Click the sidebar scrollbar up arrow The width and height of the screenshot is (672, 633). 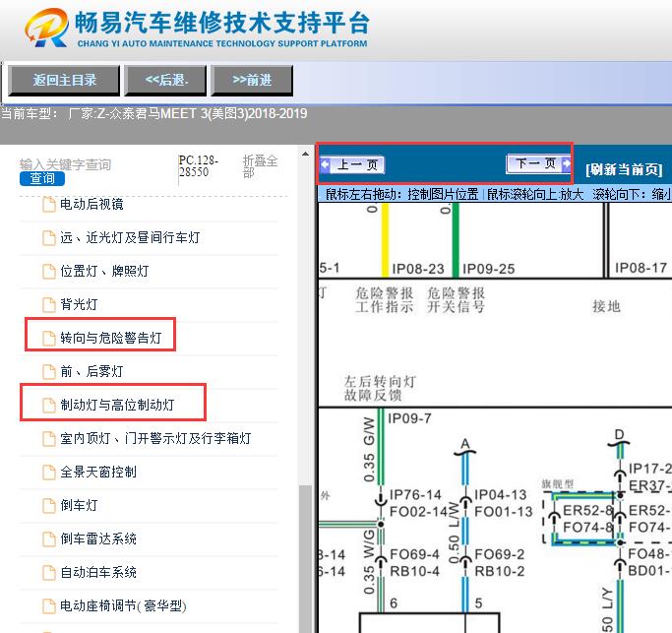(305, 154)
